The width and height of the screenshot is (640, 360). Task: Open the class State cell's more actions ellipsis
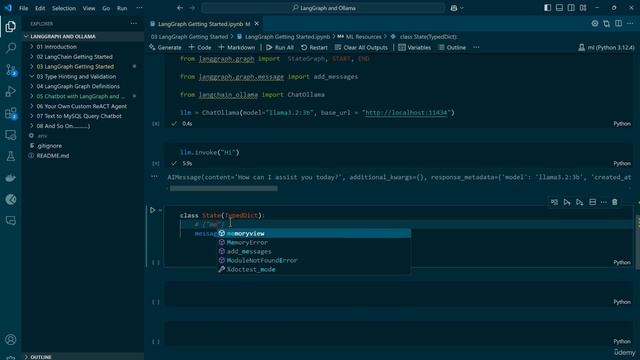pyautogui.click(x=604, y=202)
